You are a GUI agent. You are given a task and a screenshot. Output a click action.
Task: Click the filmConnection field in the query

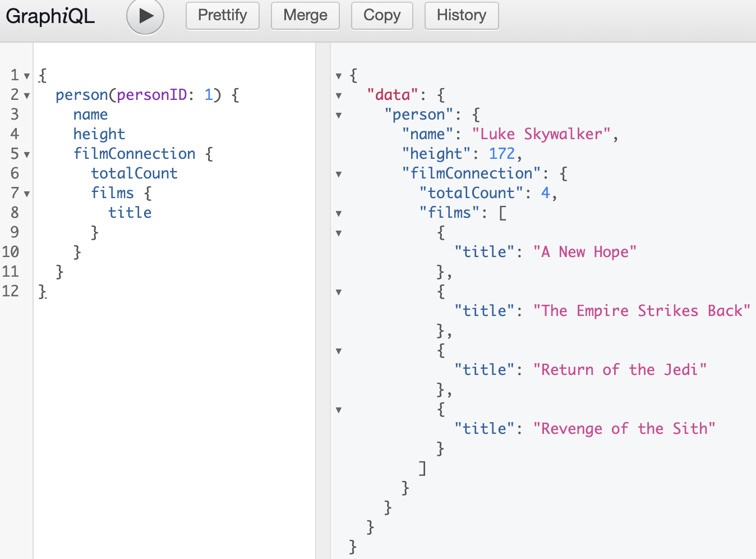pos(135,154)
